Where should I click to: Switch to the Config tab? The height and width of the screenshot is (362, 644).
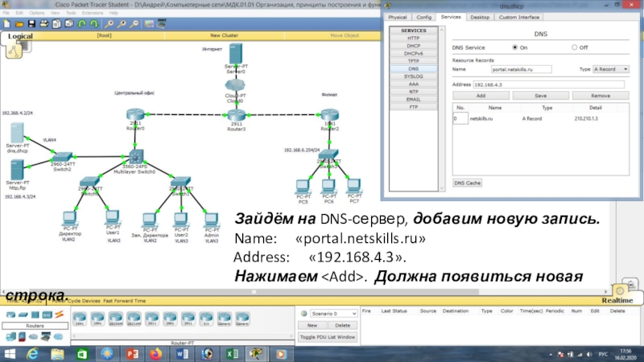click(x=424, y=17)
